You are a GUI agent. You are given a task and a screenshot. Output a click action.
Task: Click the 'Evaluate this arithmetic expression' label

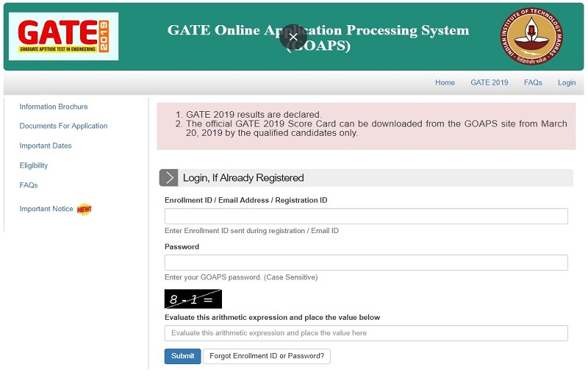point(272,318)
